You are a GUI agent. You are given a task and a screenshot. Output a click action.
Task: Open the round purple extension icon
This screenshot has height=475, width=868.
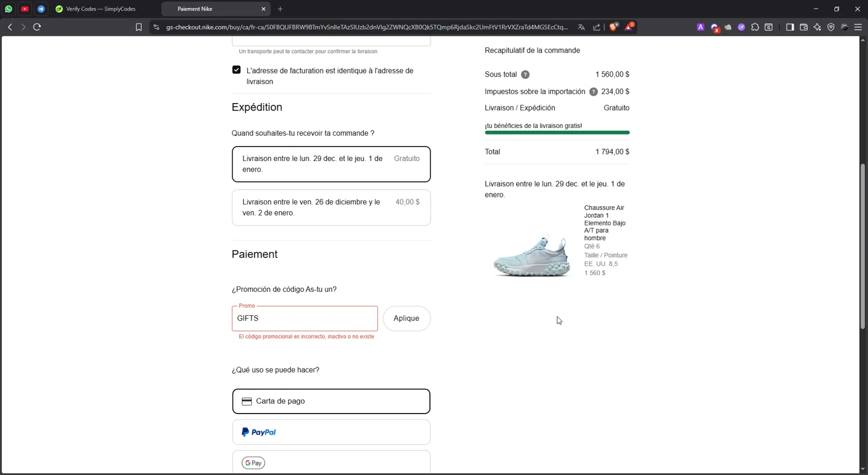[x=741, y=27]
